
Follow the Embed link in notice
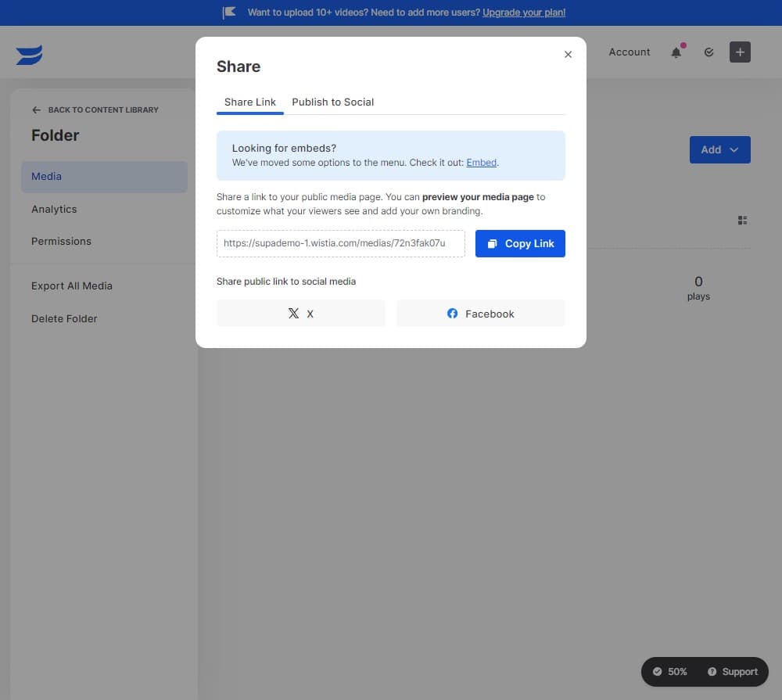pyautogui.click(x=481, y=163)
